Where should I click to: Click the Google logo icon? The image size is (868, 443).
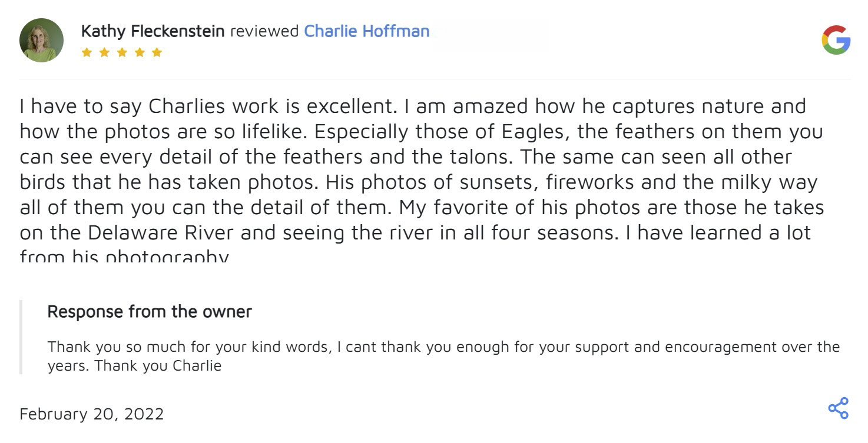coord(836,40)
